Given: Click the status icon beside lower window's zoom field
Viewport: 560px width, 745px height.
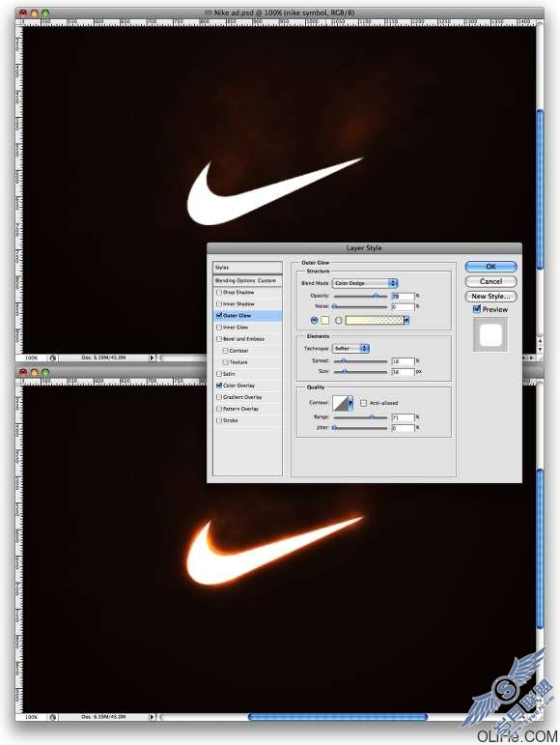Looking at the screenshot, I should coord(53,716).
